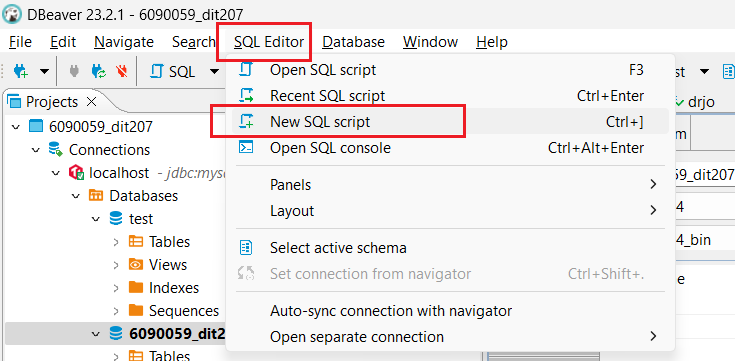Image resolution: width=735 pixels, height=361 pixels.
Task: Open the Layout submenu
Action: (450, 211)
